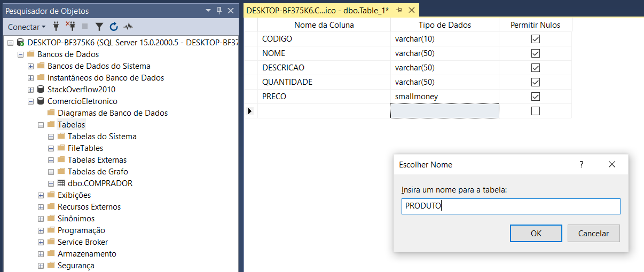Expand the Armazenamento node
Image resolution: width=644 pixels, height=272 pixels.
(x=41, y=253)
